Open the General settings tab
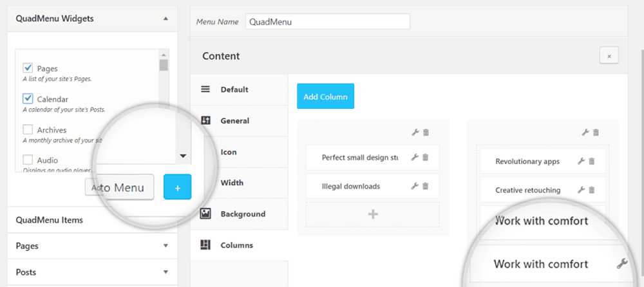 click(234, 120)
